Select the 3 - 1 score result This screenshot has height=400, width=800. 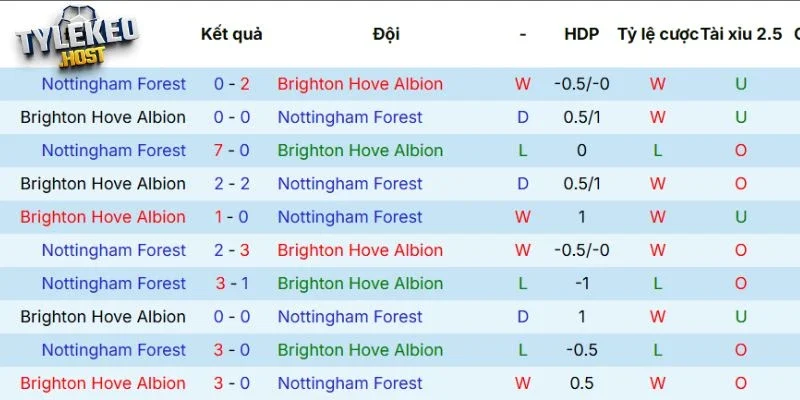pyautogui.click(x=231, y=283)
